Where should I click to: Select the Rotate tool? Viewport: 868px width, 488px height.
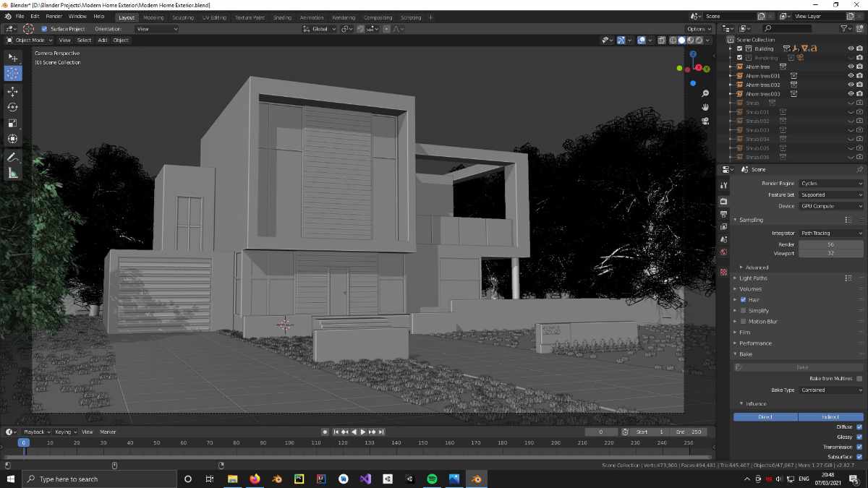13,107
